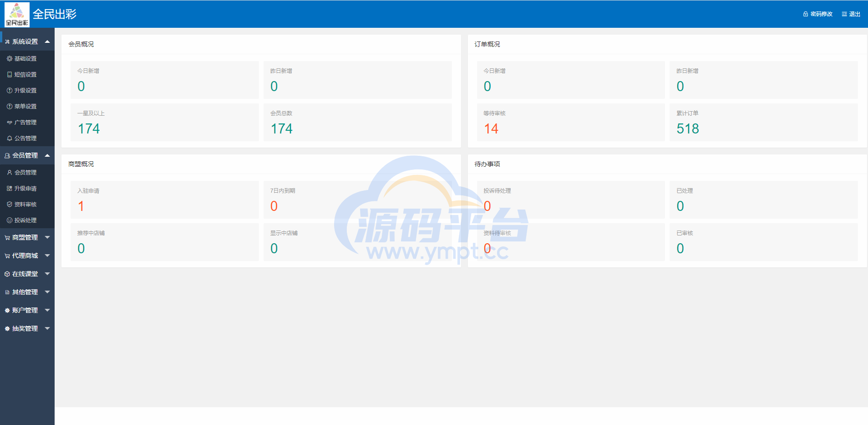868x425 pixels.
Task: Open 升级设置 sidebar link
Action: pyautogui.click(x=27, y=91)
